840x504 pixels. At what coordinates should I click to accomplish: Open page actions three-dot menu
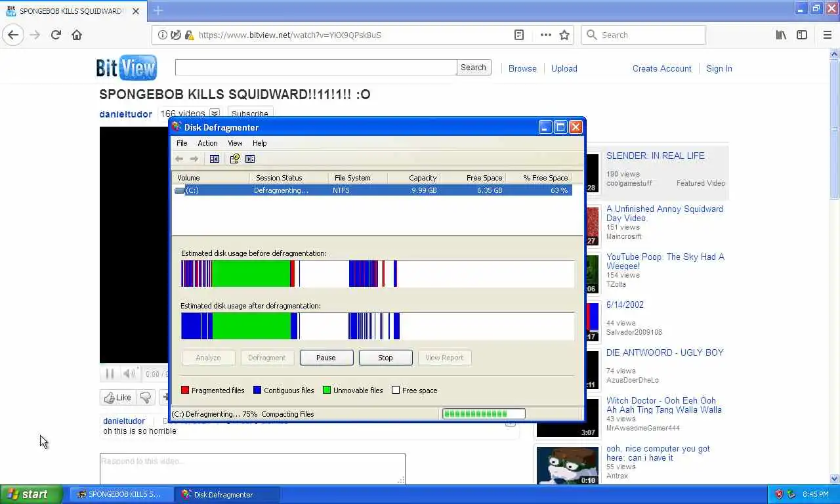pos(545,35)
